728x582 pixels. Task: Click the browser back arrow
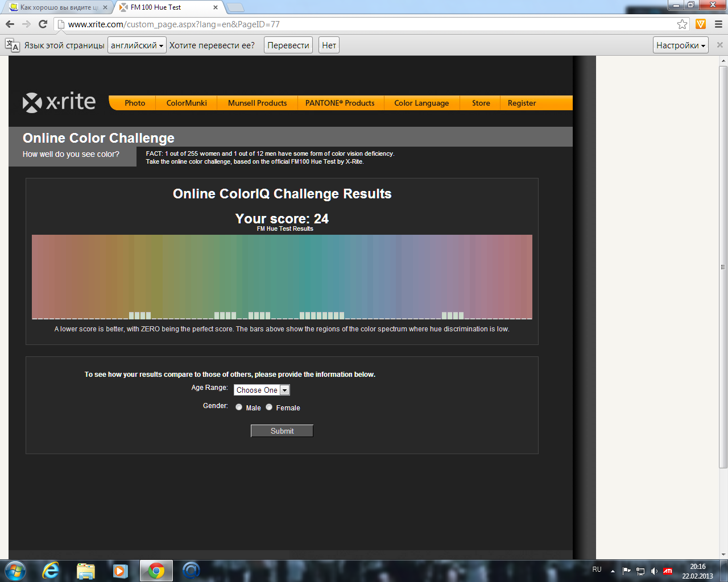(x=10, y=24)
